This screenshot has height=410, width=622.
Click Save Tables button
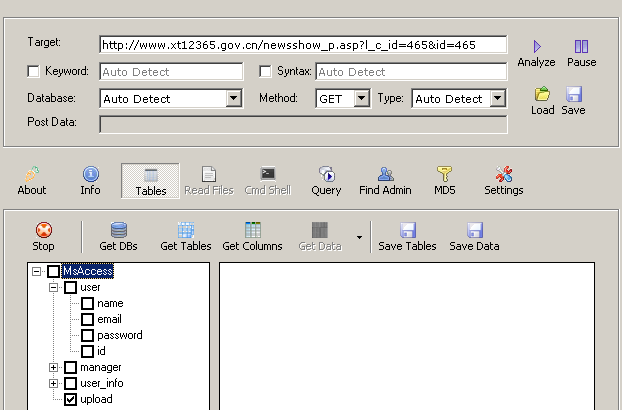tap(407, 237)
